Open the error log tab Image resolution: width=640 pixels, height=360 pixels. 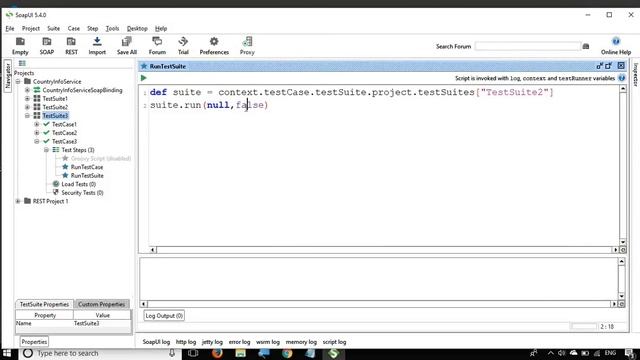click(x=239, y=342)
